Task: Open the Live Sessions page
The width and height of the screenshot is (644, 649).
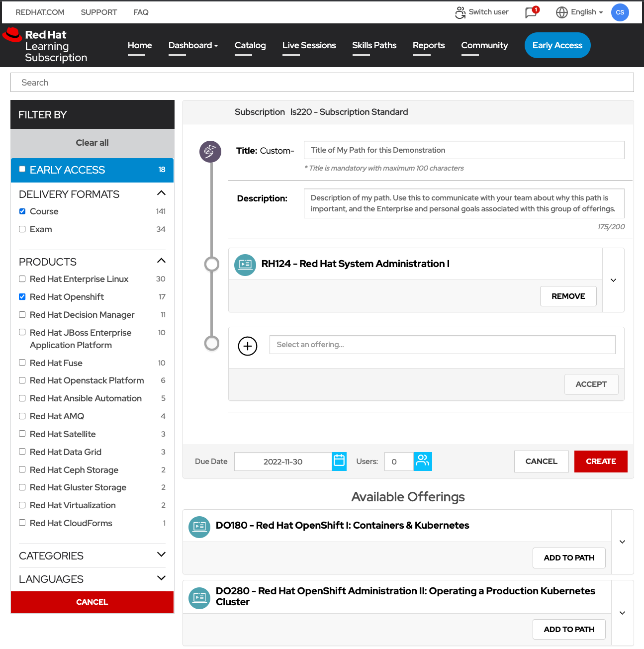Action: (309, 45)
